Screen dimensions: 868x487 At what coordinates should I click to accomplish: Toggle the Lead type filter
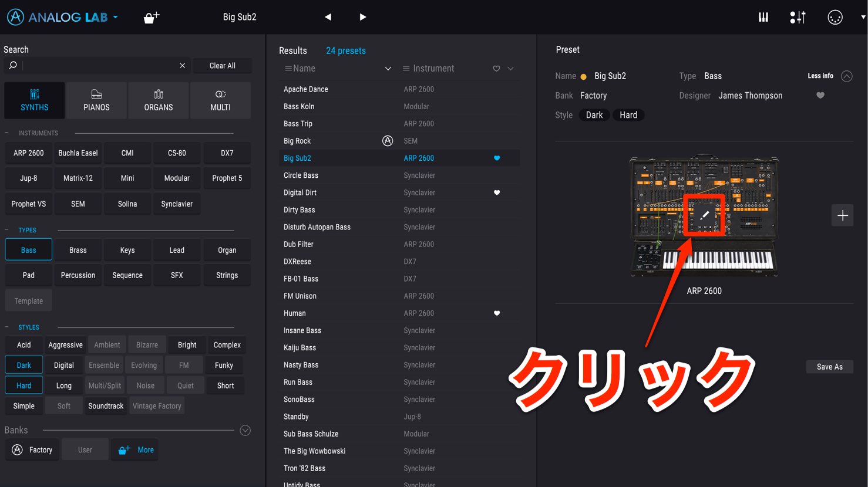point(177,250)
